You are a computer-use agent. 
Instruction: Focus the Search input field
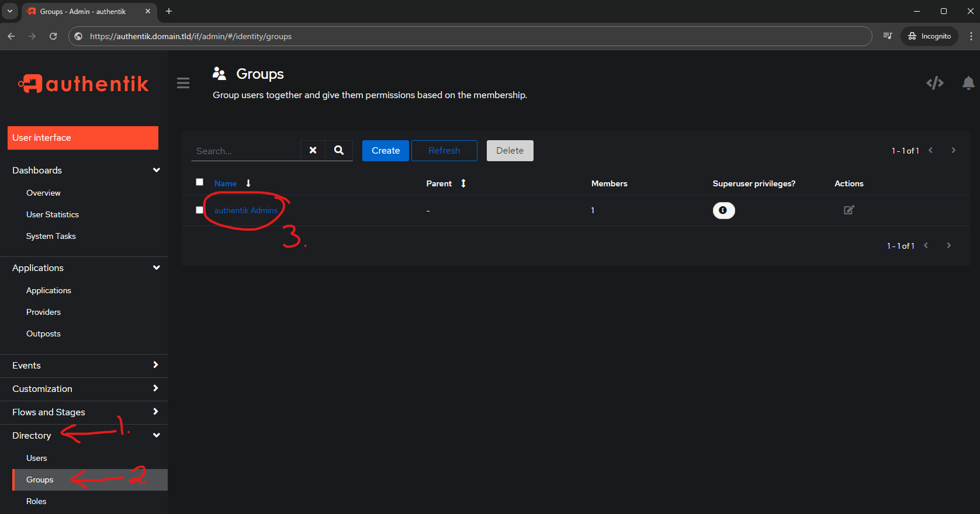click(246, 151)
